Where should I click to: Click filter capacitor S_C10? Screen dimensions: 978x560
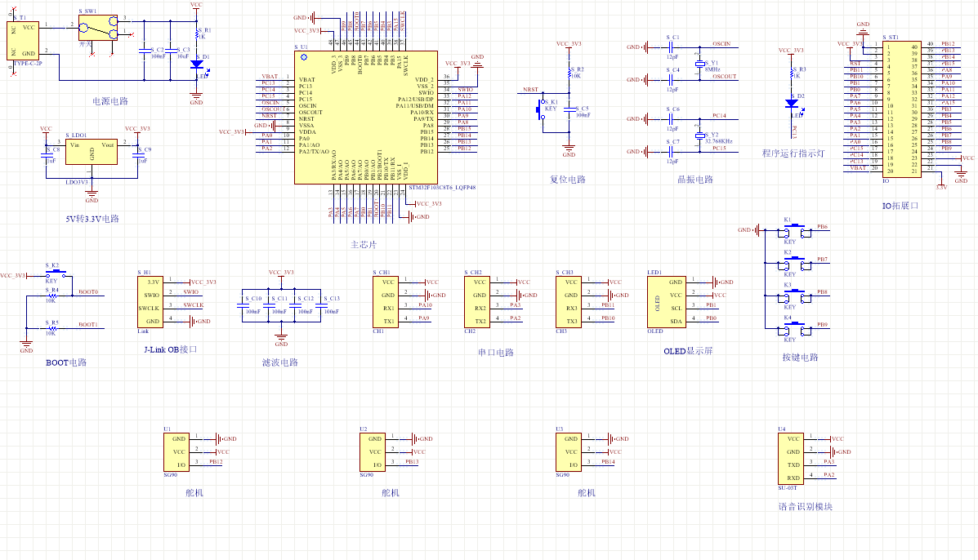(x=243, y=305)
